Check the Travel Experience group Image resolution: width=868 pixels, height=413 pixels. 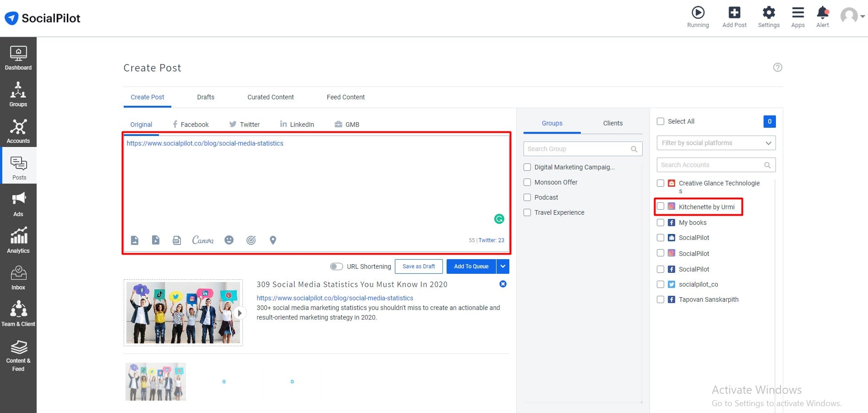point(527,212)
